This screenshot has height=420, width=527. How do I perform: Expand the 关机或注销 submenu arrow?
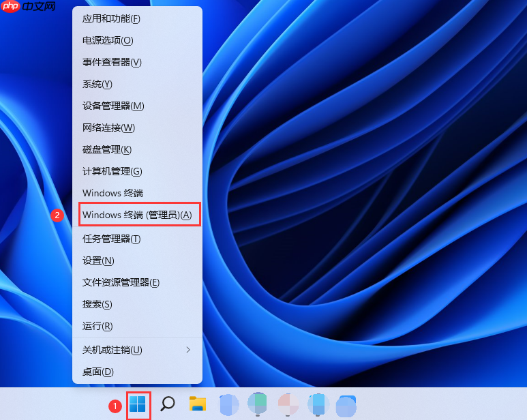point(188,350)
